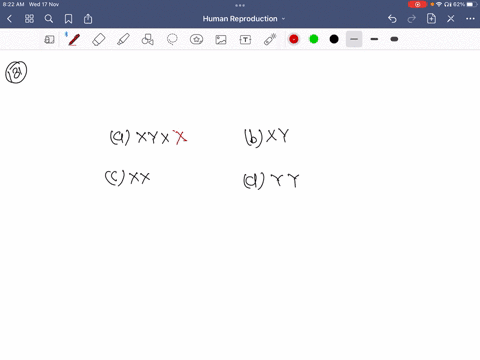The height and width of the screenshot is (360, 480).
Task: Bookmark this page
Action: click(x=68, y=19)
